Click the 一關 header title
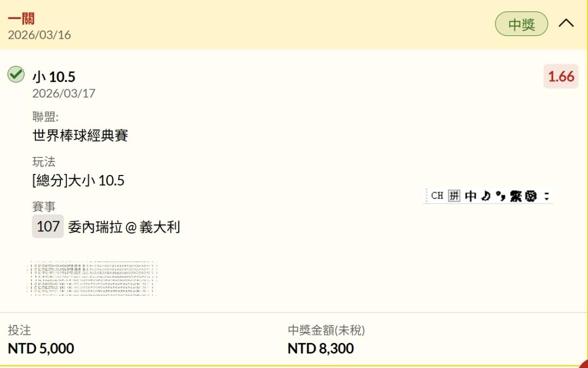Viewport: 588px width, 368px height. [21, 19]
